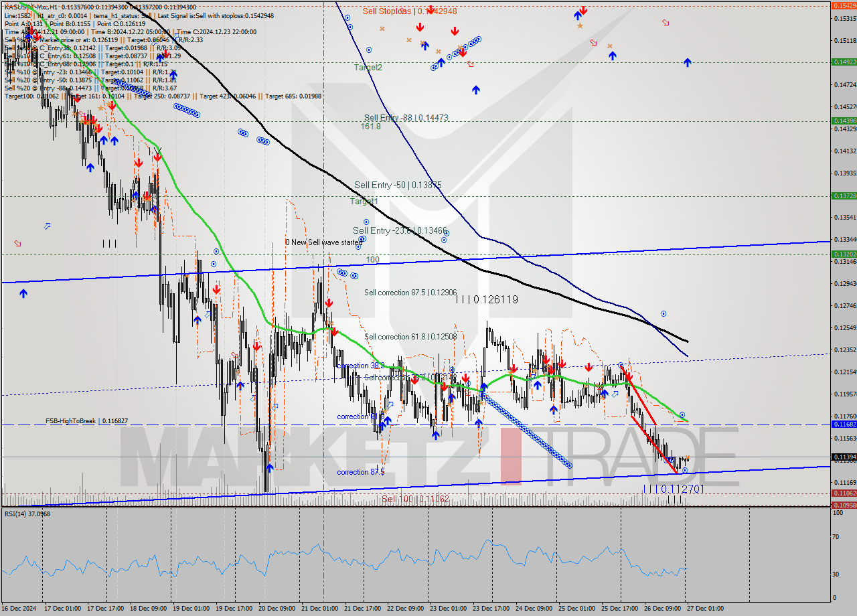Click the 161.8 Fibonacci level label
The height and width of the screenshot is (616, 857).
coord(370,127)
